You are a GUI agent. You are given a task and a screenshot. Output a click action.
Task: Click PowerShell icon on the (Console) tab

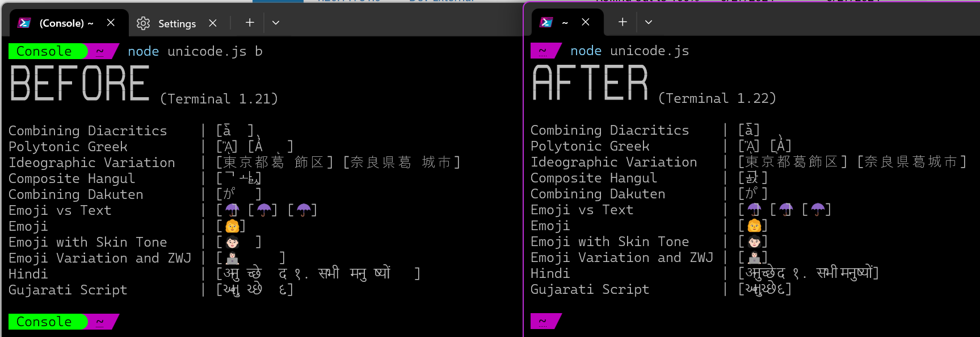[24, 23]
